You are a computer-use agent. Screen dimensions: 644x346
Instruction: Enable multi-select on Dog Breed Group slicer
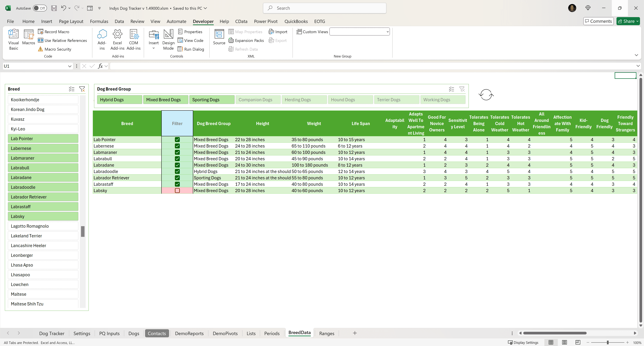pyautogui.click(x=451, y=89)
